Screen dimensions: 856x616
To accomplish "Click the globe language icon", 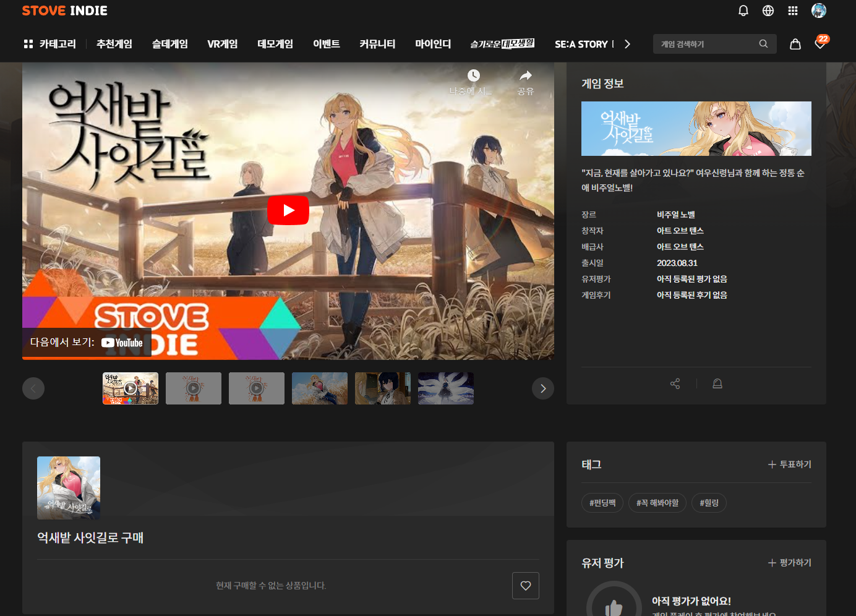I will 768,11.
